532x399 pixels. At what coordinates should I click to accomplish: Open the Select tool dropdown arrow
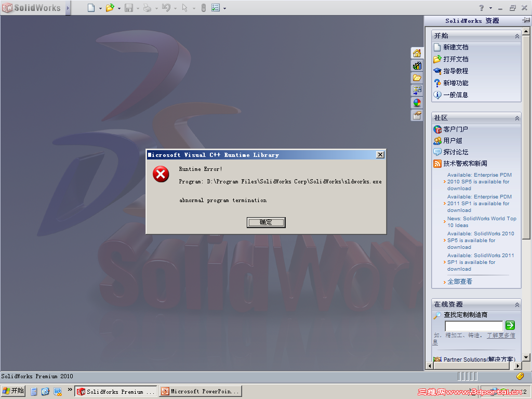194,8
